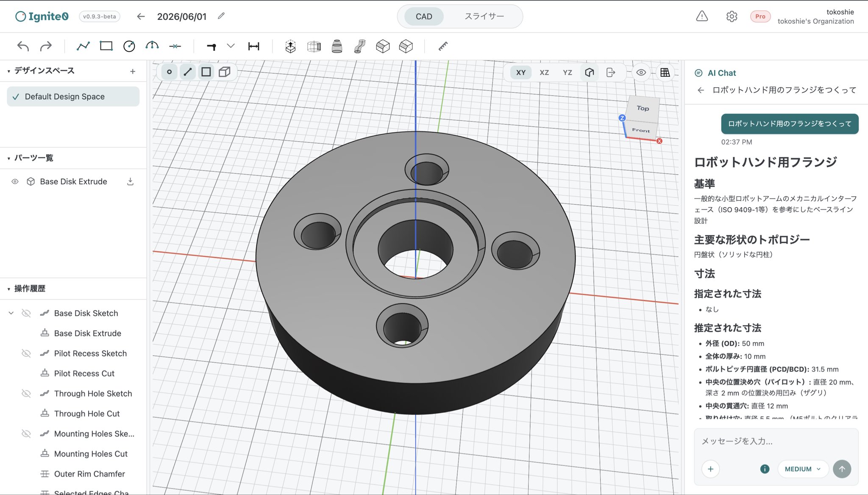
Task: Toggle visibility of Base Disk Extrude part
Action: coord(15,181)
